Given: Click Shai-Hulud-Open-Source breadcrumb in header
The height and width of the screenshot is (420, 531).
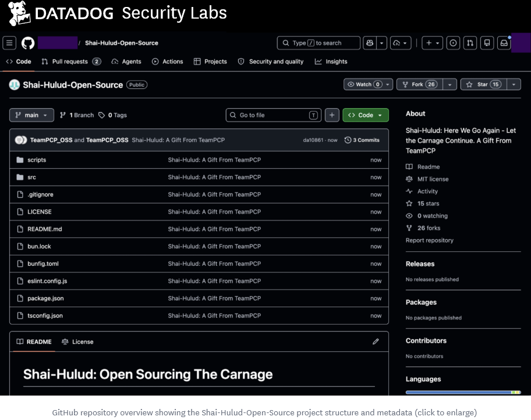Looking at the screenshot, I should coord(121,43).
